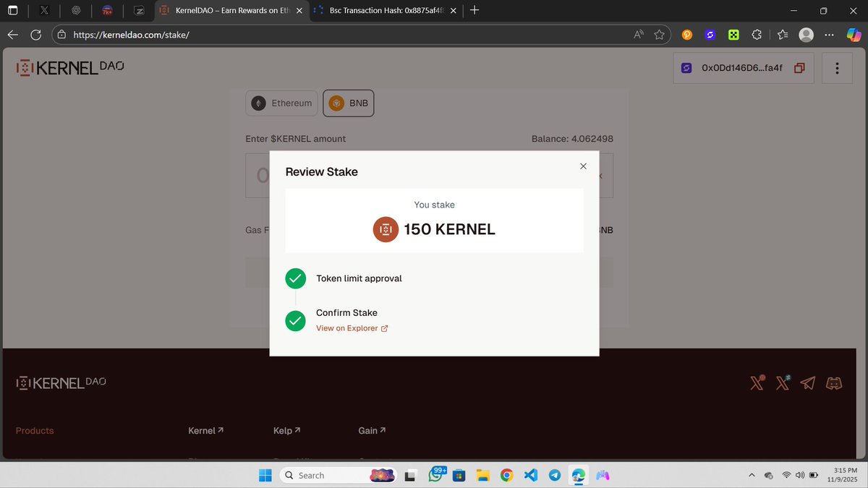Open the Kelp footer link

coord(286,430)
